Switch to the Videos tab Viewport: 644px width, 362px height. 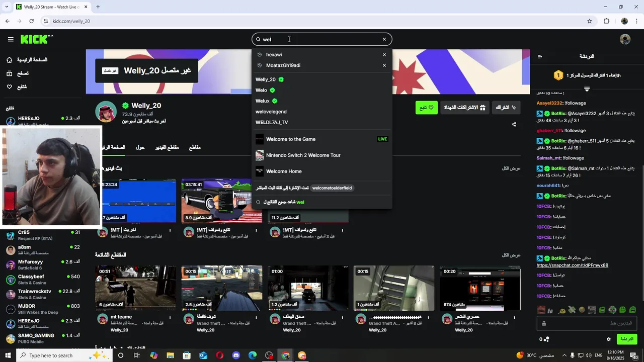[167, 147]
